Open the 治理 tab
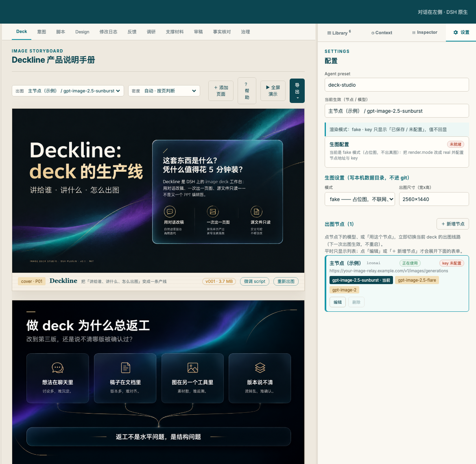Image resolution: width=476 pixels, height=464 pixels. [x=246, y=32]
